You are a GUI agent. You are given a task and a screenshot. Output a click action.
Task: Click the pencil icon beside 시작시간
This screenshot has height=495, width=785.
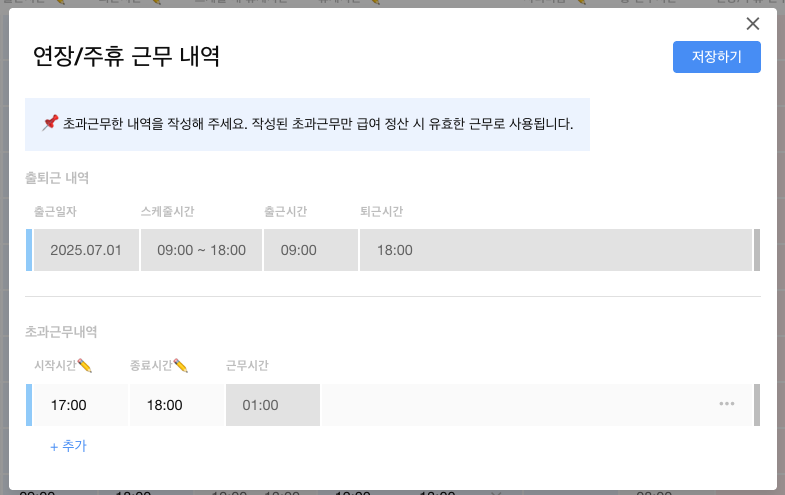pos(85,366)
